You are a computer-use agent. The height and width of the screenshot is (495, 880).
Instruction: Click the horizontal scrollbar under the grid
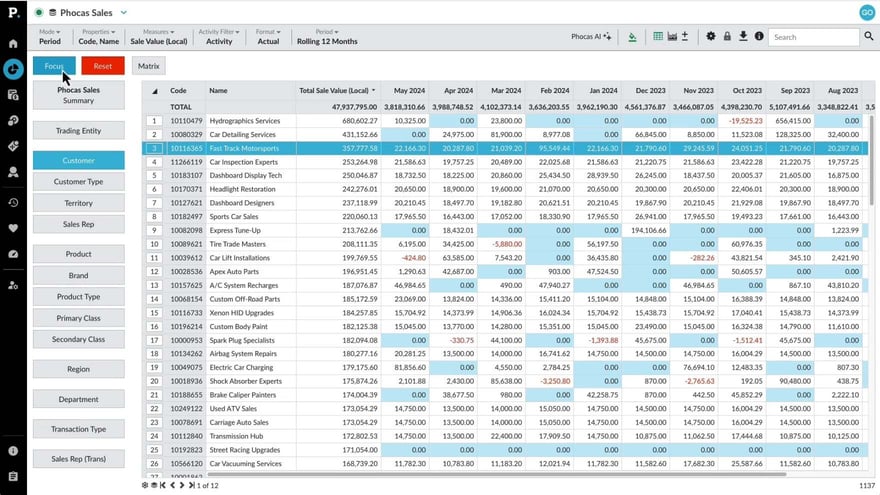click(496, 474)
